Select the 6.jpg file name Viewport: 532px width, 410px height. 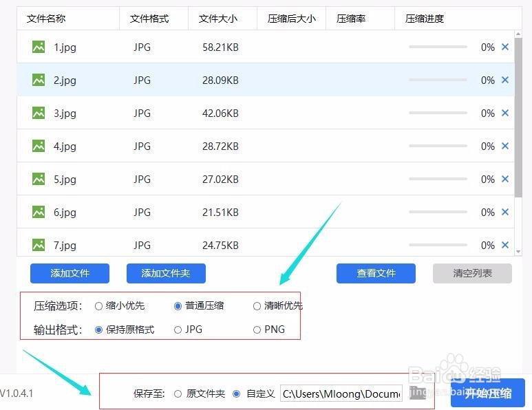(x=65, y=213)
